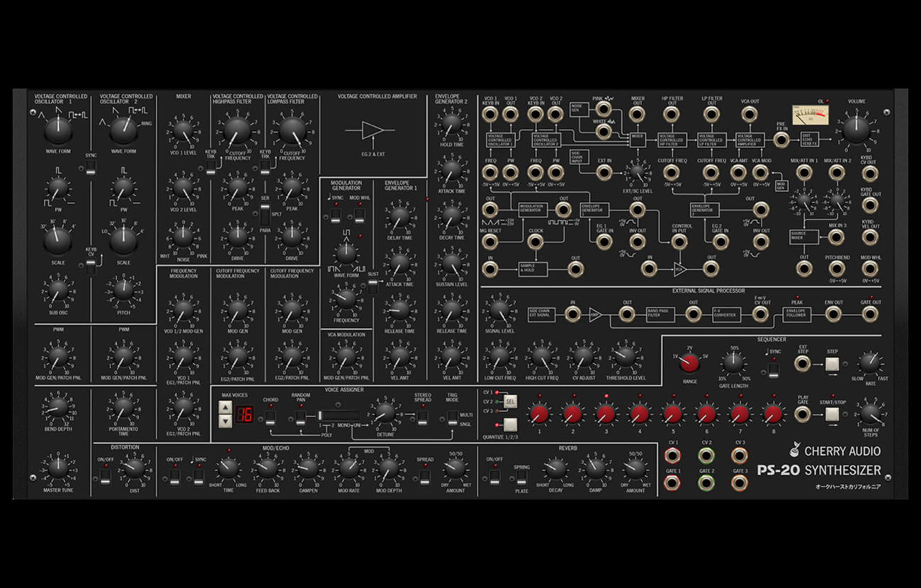Click the green GATE 2 sequencer jack
Image resolution: width=921 pixels, height=588 pixels.
tap(706, 483)
